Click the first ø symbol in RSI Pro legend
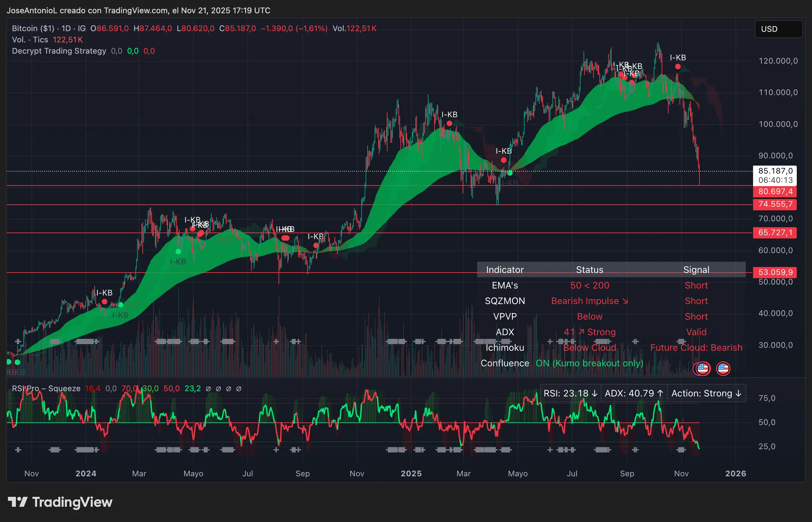Image resolution: width=812 pixels, height=522 pixels. (x=208, y=389)
